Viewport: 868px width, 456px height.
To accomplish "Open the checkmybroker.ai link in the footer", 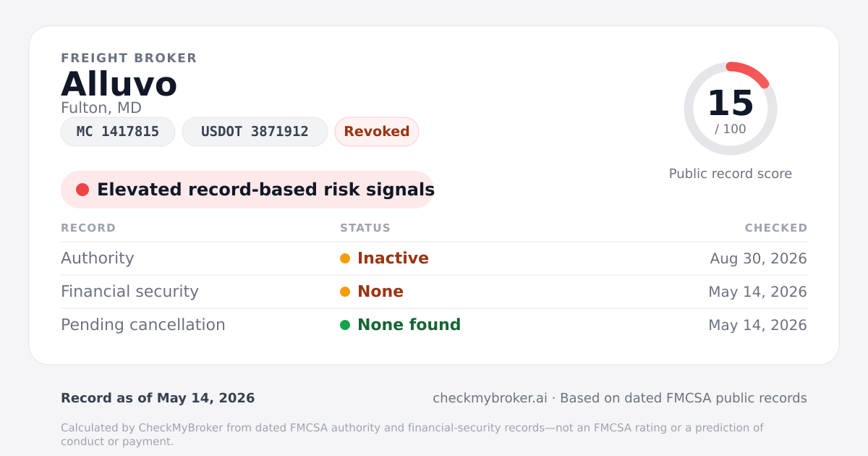I will coord(490,398).
